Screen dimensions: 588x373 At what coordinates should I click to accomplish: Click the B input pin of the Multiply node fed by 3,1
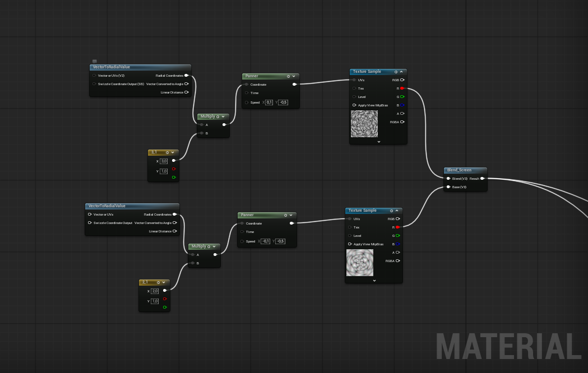tap(202, 133)
